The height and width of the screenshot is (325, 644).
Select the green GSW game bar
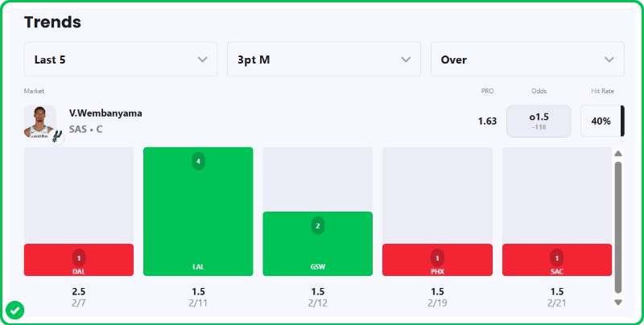click(x=318, y=245)
